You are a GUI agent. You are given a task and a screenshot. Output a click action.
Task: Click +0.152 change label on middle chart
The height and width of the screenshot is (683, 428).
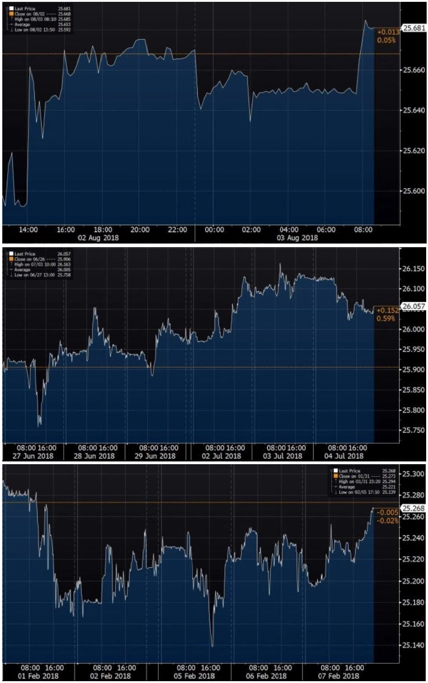[x=387, y=310]
